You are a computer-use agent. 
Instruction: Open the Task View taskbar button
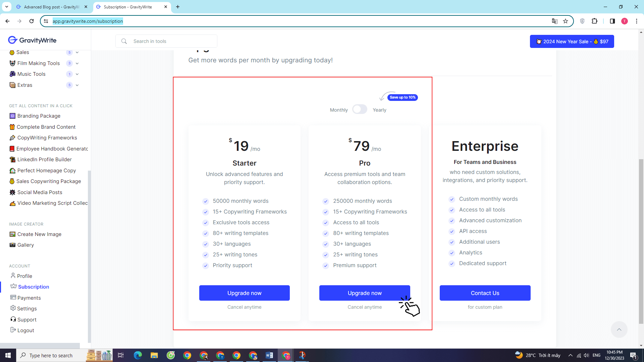pyautogui.click(x=121, y=355)
